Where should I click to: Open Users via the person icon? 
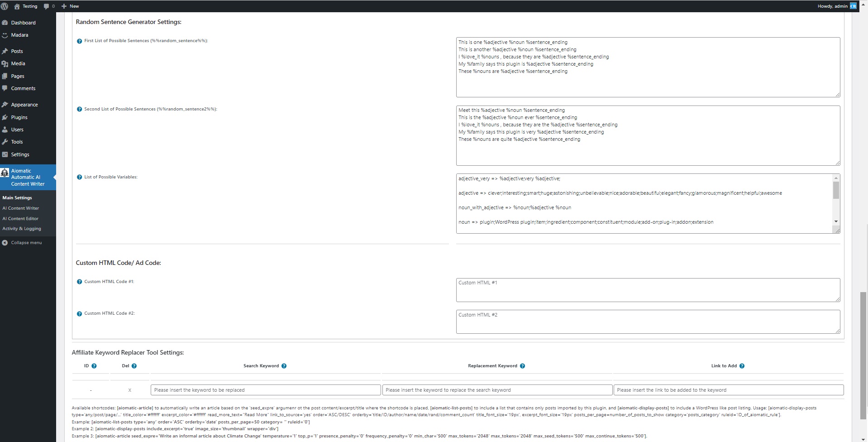[x=5, y=130]
